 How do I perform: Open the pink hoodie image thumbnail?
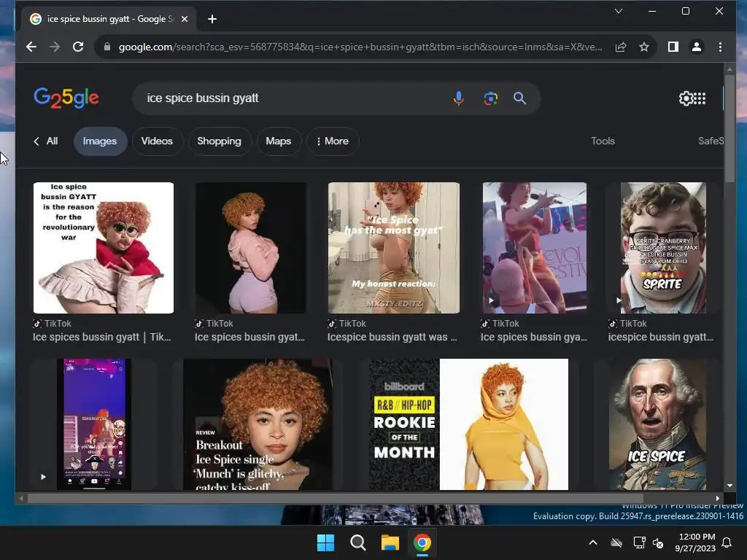(x=251, y=248)
